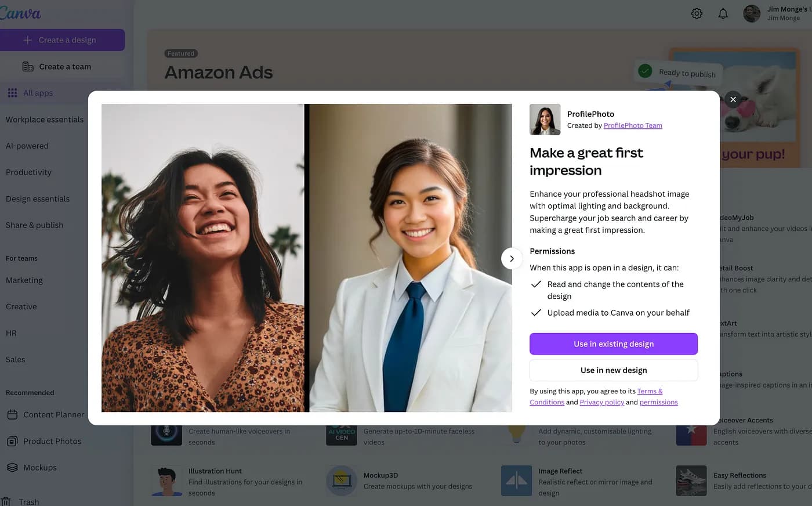Advance to next preview image arrow
The height and width of the screenshot is (506, 812).
pos(512,259)
